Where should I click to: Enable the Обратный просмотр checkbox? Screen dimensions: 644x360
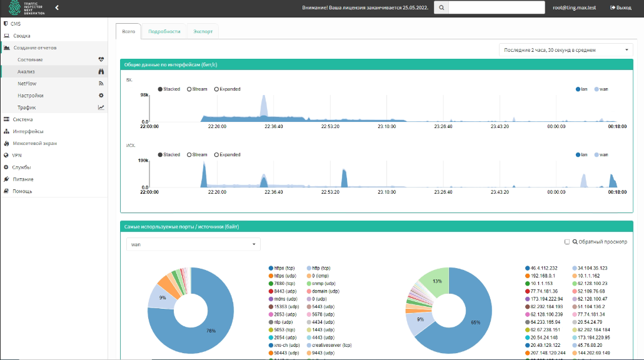click(567, 242)
